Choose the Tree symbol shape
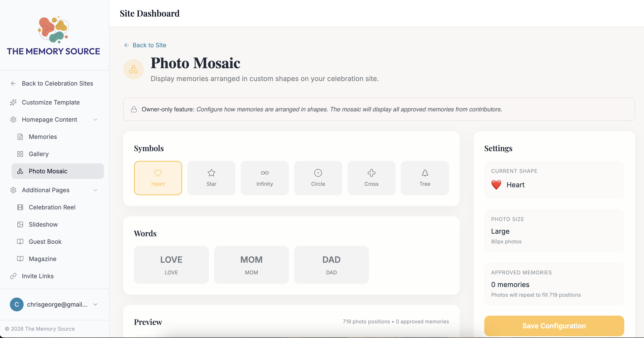The height and width of the screenshot is (338, 644). [x=425, y=178]
